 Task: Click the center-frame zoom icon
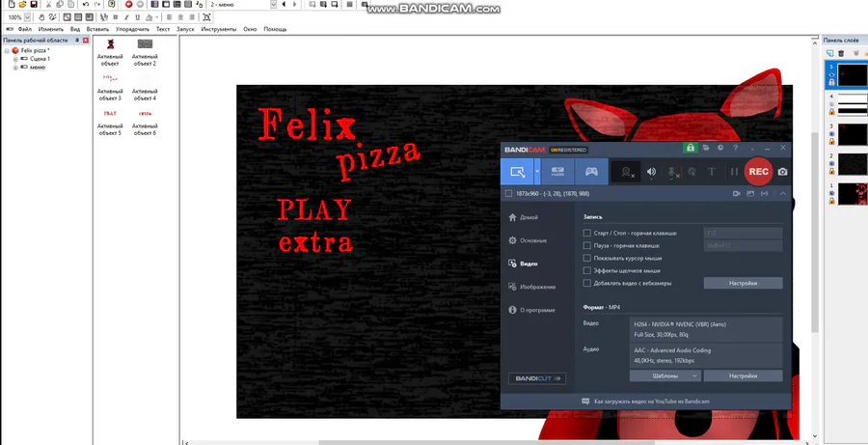tap(206, 17)
